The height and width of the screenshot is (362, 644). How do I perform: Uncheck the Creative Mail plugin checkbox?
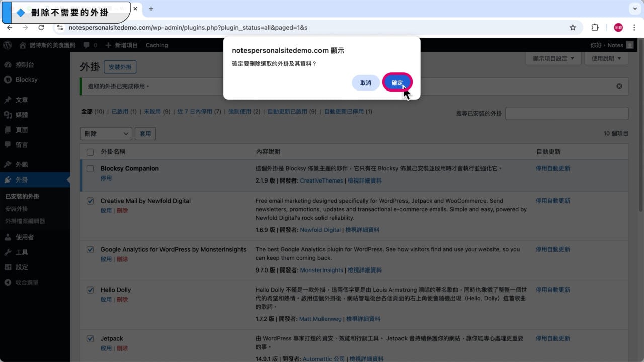click(90, 200)
